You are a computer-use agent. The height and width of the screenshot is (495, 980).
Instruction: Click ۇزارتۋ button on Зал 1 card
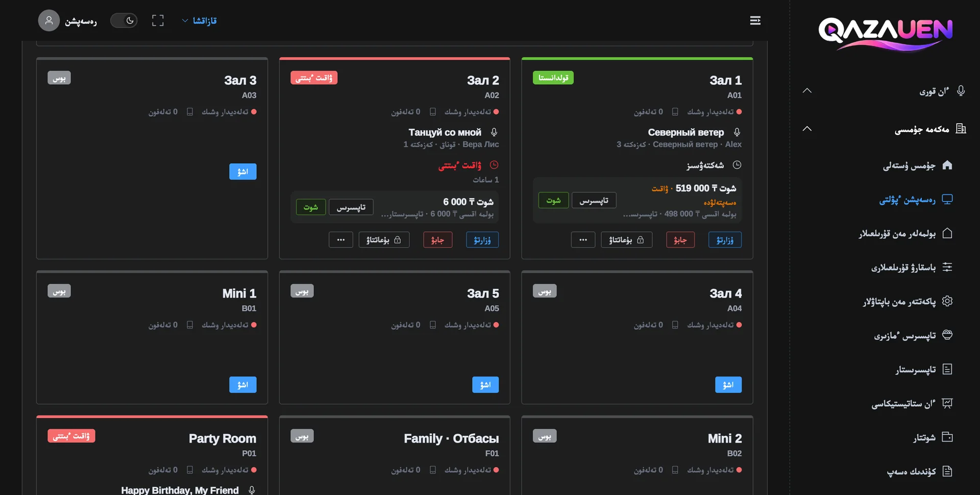(x=725, y=240)
